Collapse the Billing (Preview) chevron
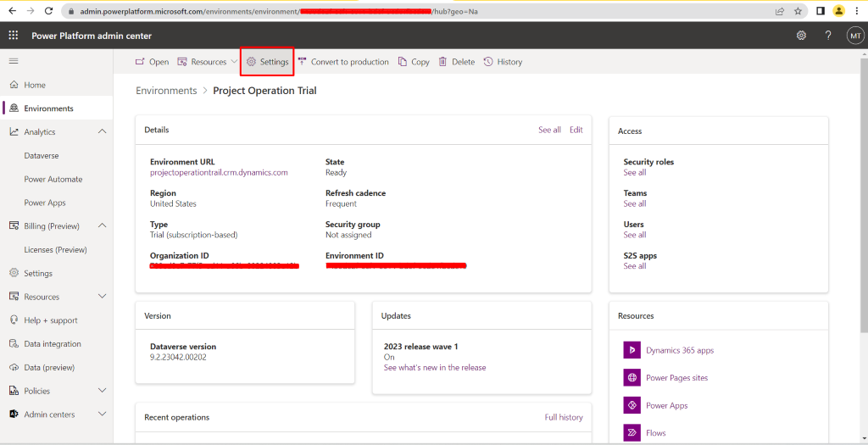Screen dimensions: 868x445 102,225
